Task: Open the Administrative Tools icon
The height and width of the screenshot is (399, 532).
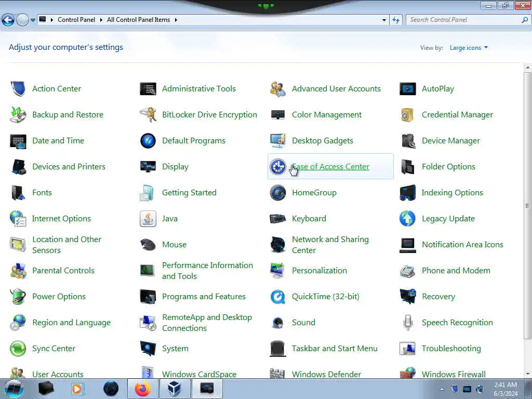Action: pos(148,89)
